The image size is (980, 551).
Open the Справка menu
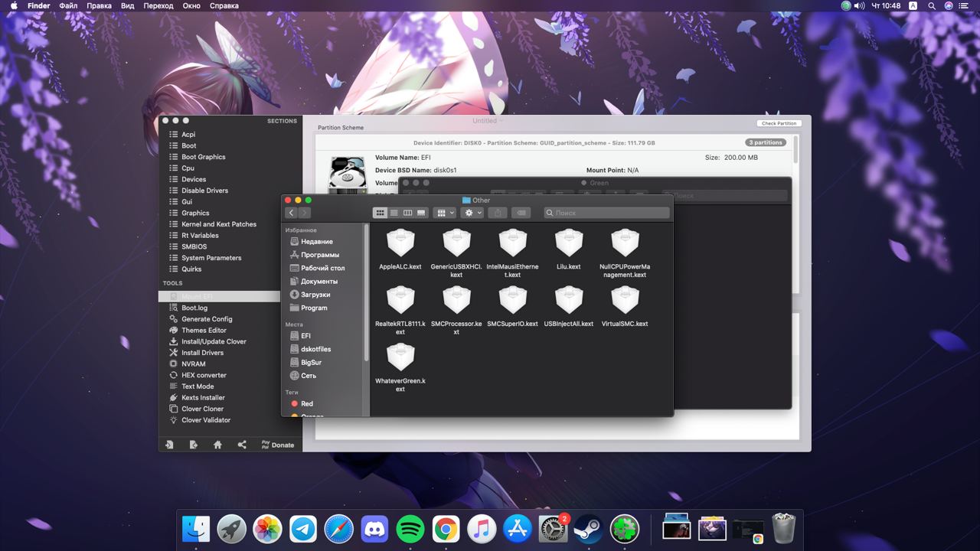point(224,5)
